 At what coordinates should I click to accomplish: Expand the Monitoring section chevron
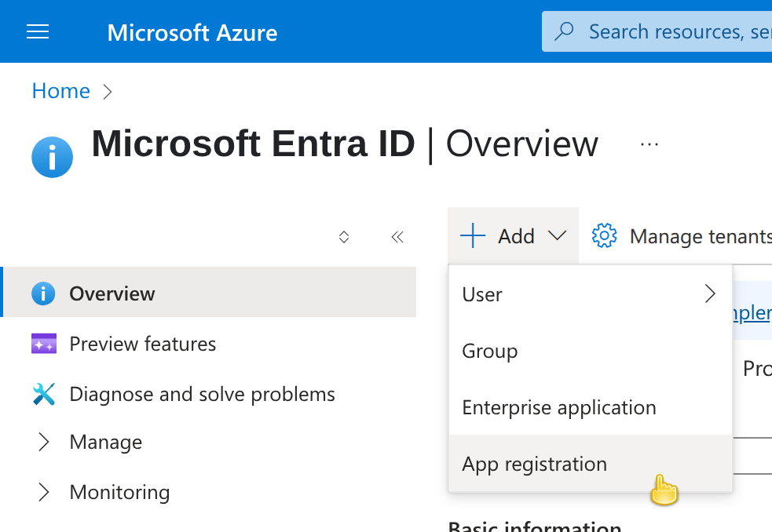[x=44, y=492]
